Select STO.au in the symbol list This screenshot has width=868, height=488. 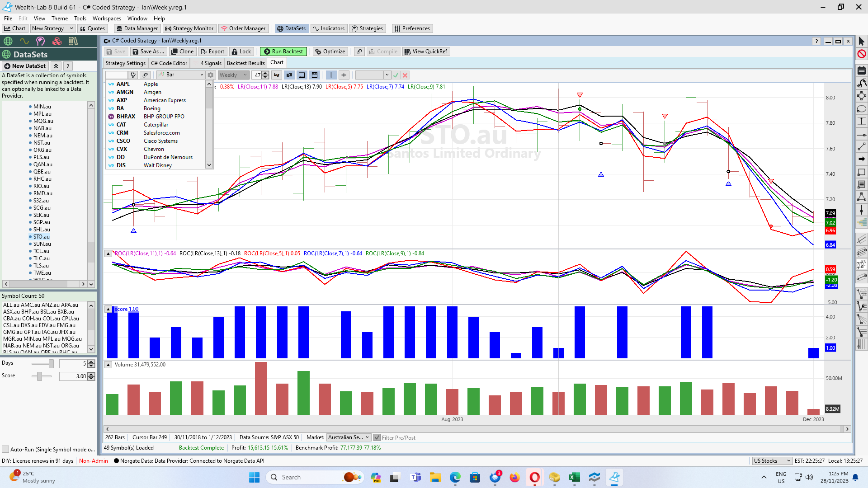[x=42, y=237]
